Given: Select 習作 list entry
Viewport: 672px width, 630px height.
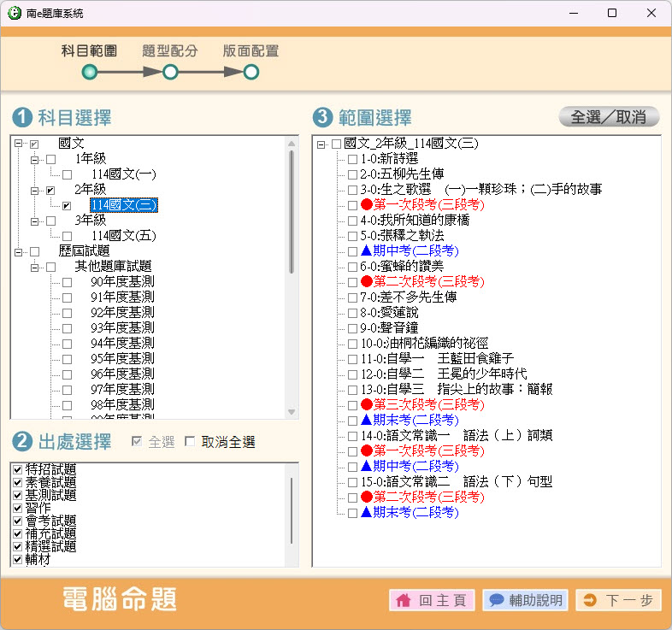Looking at the screenshot, I should click(x=38, y=508).
